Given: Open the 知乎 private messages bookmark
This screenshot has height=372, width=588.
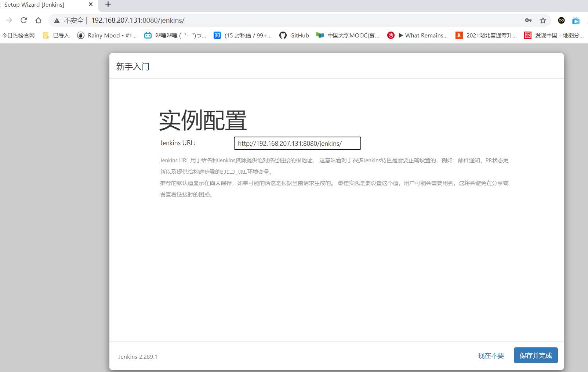Looking at the screenshot, I should click(x=243, y=35).
